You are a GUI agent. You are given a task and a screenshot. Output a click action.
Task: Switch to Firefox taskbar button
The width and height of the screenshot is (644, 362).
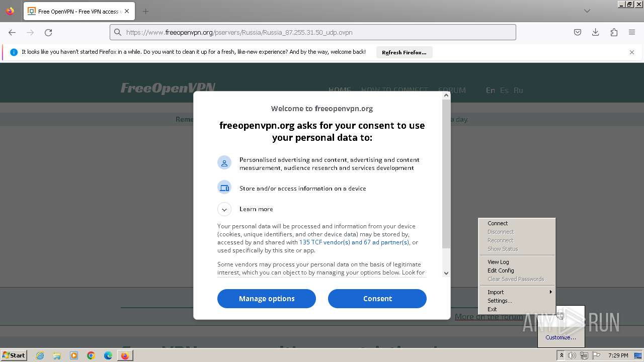tap(125, 355)
